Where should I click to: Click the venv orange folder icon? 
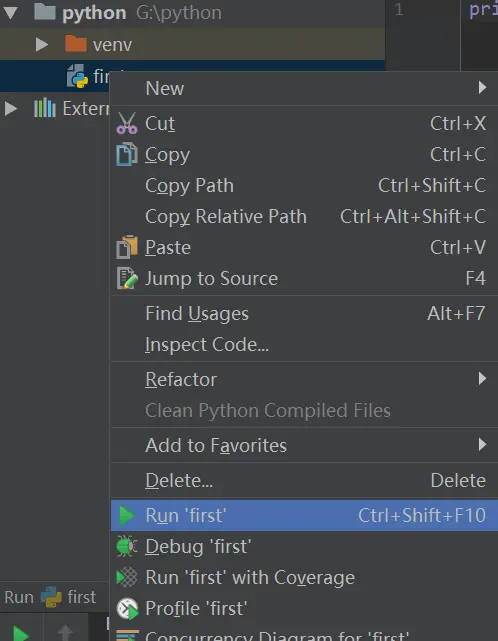point(76,44)
